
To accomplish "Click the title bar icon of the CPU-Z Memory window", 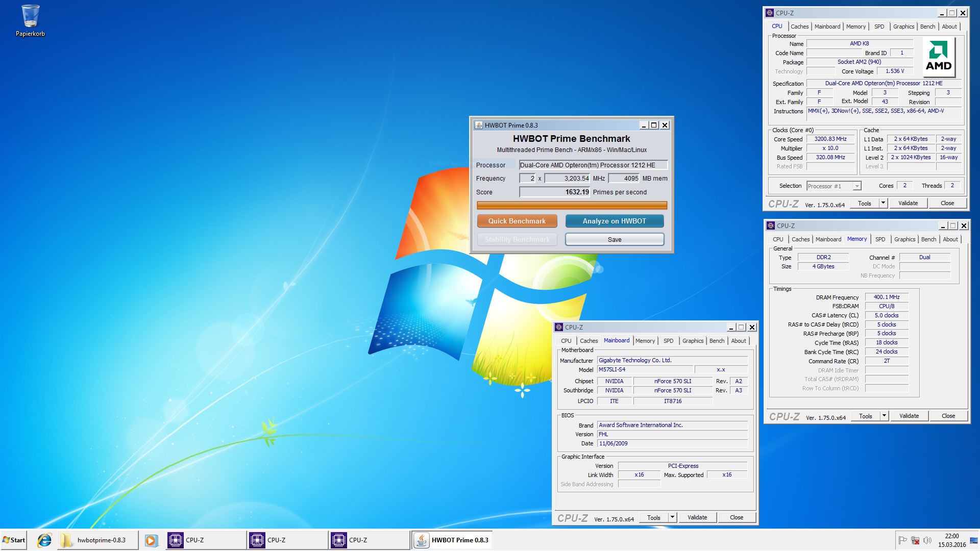I will point(770,226).
